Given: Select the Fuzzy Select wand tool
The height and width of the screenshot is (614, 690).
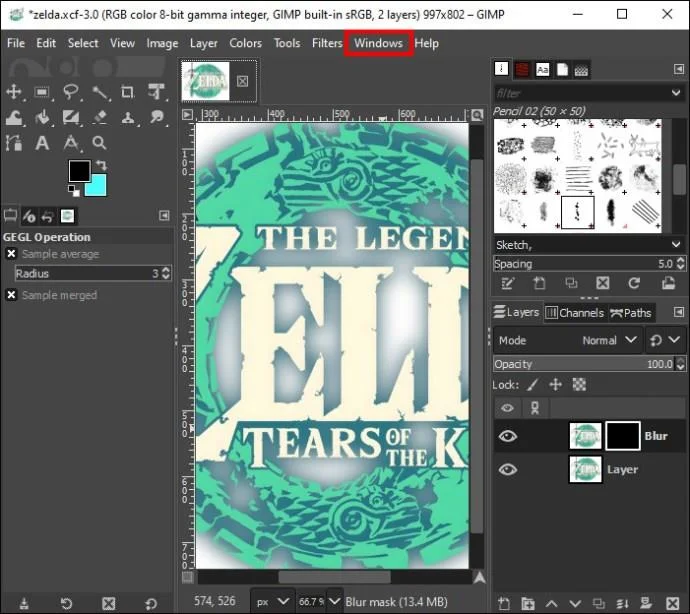Looking at the screenshot, I should [100, 92].
